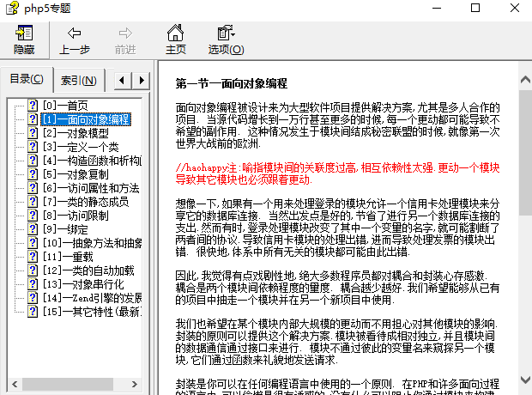Screen dimensions: 532x395
Task: Switch to the 目录(C) contents tab
Action: [x=26, y=80]
